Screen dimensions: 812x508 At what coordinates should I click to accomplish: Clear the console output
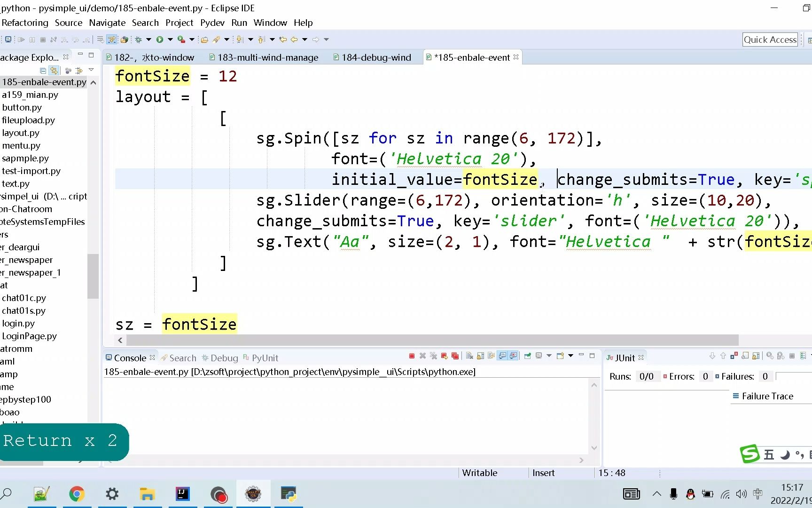tap(469, 356)
